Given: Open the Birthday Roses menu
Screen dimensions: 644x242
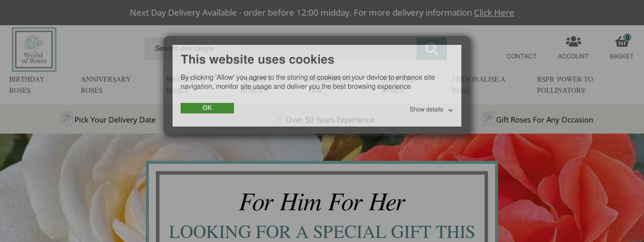Looking at the screenshot, I should (27, 85).
